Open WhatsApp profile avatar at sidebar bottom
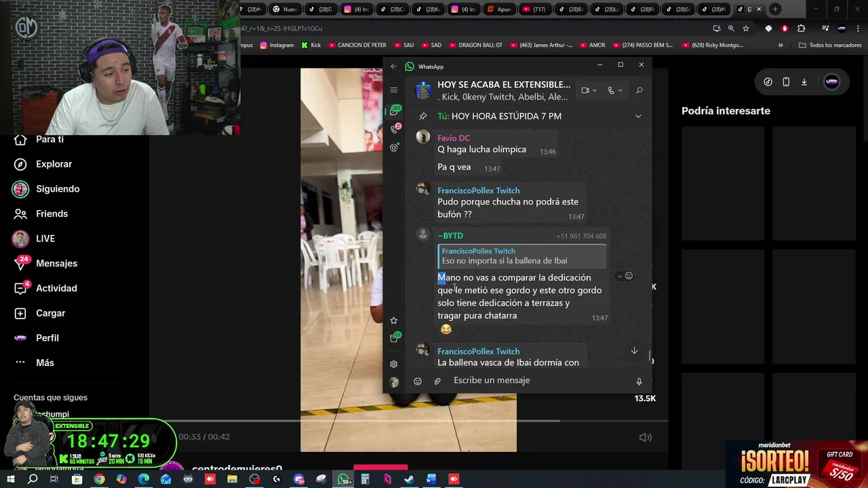 coord(393,382)
